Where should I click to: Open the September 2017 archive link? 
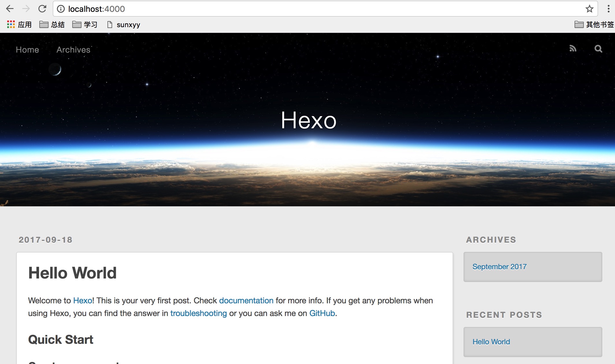pyautogui.click(x=499, y=267)
